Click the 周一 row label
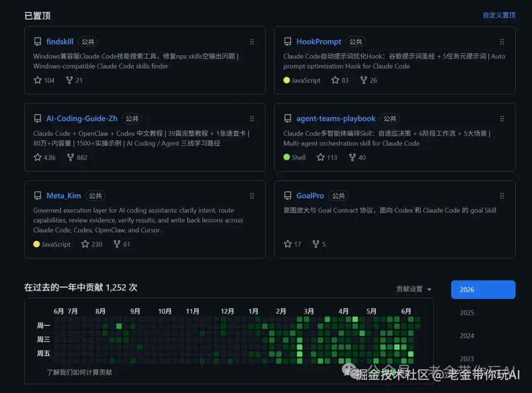Screen dimensions: 532x393 click(43, 325)
